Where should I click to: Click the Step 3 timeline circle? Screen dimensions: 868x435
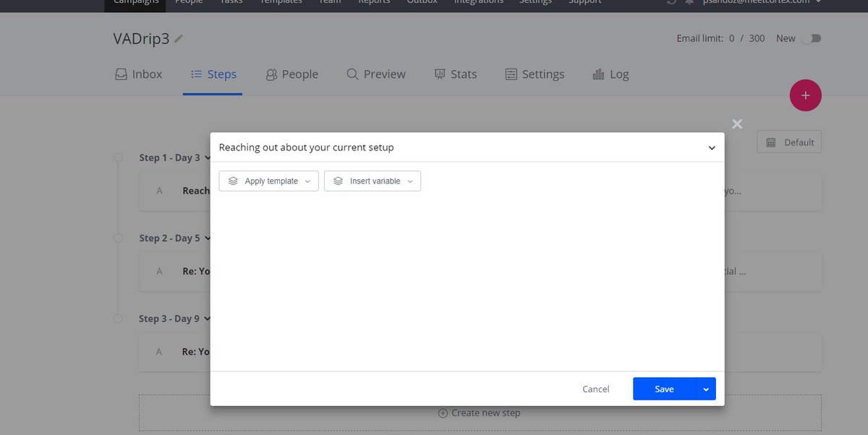[118, 319]
